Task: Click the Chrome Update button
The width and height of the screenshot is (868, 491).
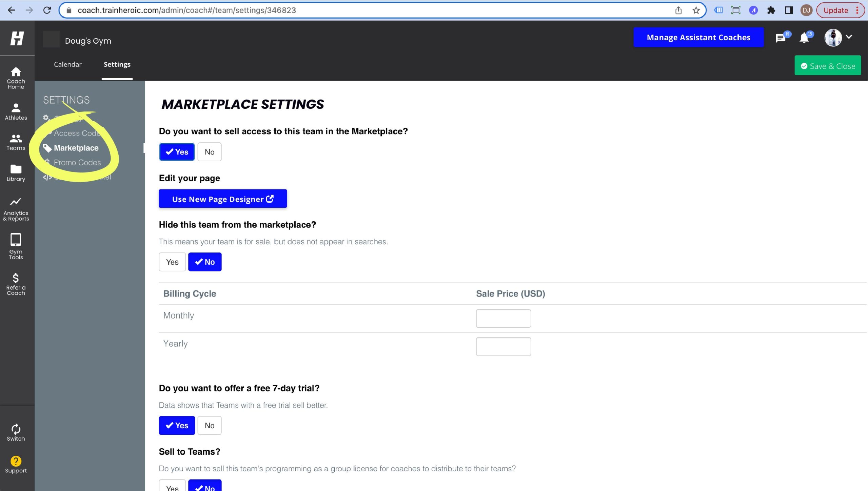Action: click(841, 10)
